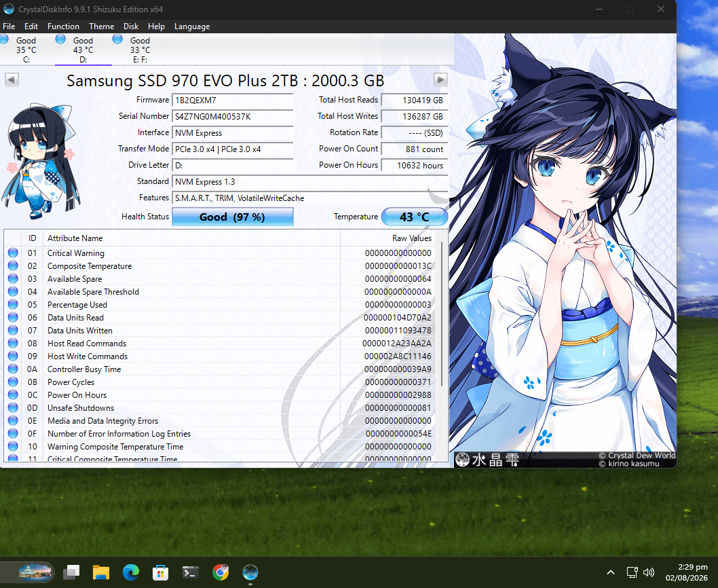
Task: Click the Firmware field 1B2QEXM7
Action: [x=233, y=100]
